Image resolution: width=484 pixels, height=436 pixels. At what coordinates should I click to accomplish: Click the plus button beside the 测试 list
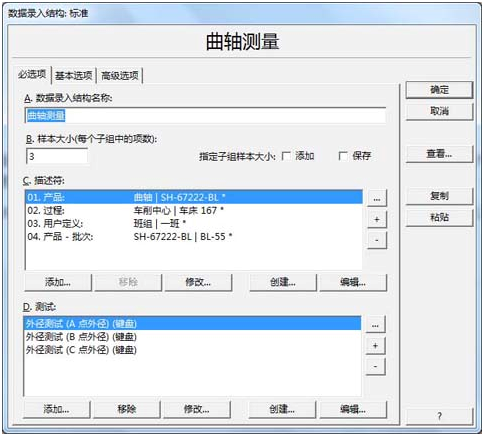[375, 346]
